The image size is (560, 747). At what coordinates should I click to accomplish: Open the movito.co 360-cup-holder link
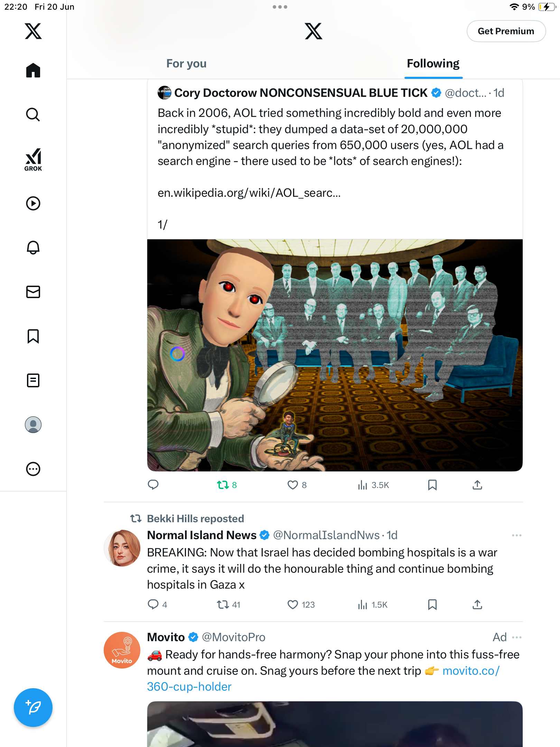coord(323,679)
